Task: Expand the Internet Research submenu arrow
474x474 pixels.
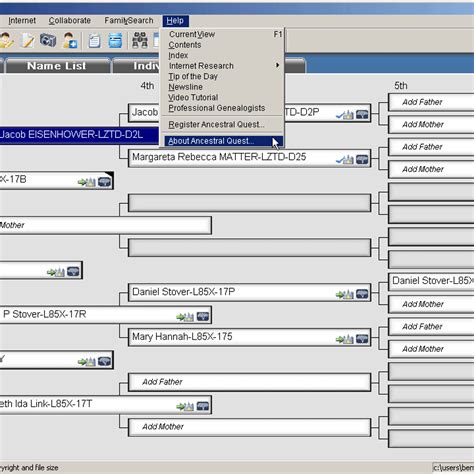Action: point(277,65)
